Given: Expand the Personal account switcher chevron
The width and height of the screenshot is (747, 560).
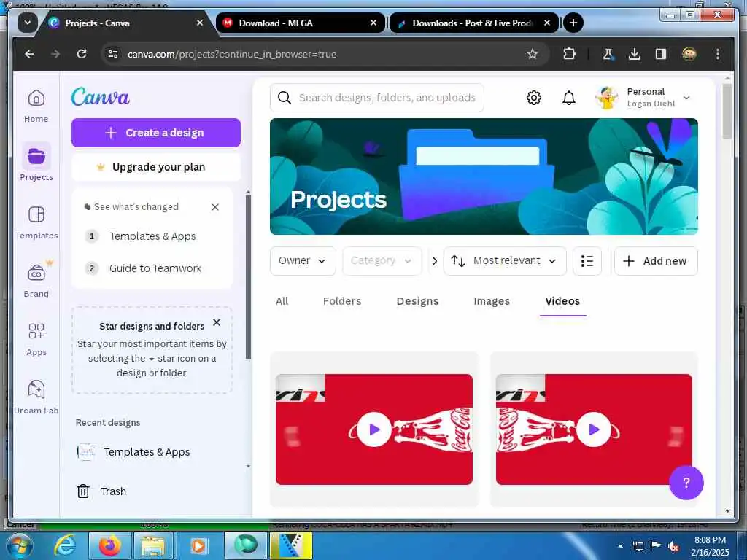Looking at the screenshot, I should click(x=686, y=98).
